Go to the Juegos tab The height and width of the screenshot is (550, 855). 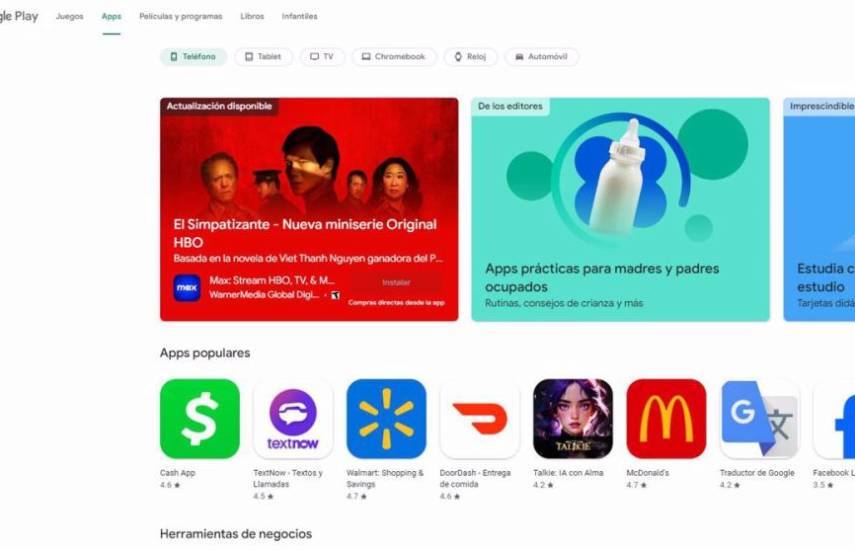click(70, 16)
